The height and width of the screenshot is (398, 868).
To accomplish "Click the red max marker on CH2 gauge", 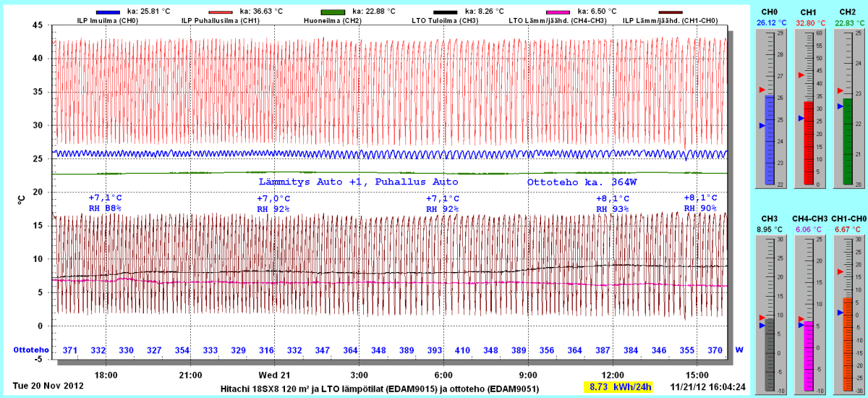I will point(839,90).
